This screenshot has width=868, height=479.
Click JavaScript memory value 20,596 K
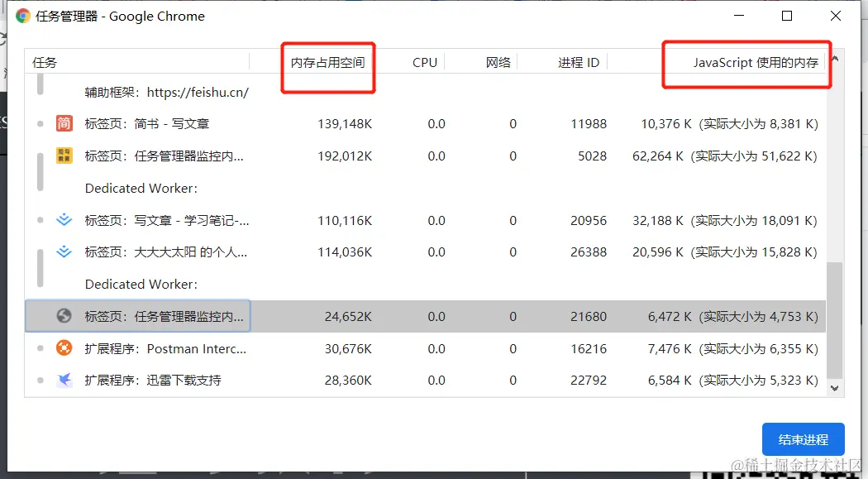tap(658, 252)
